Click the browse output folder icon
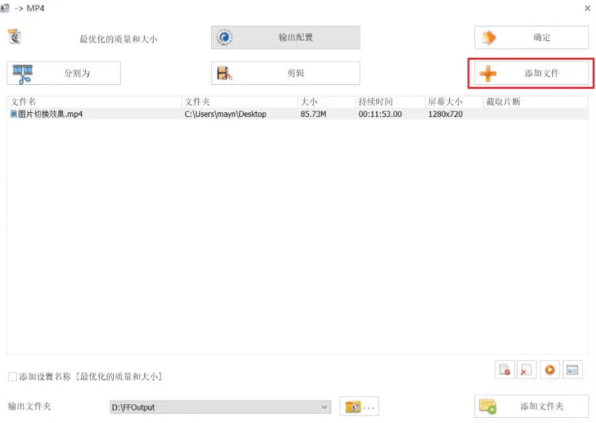This screenshot has height=423, width=596. [359, 407]
